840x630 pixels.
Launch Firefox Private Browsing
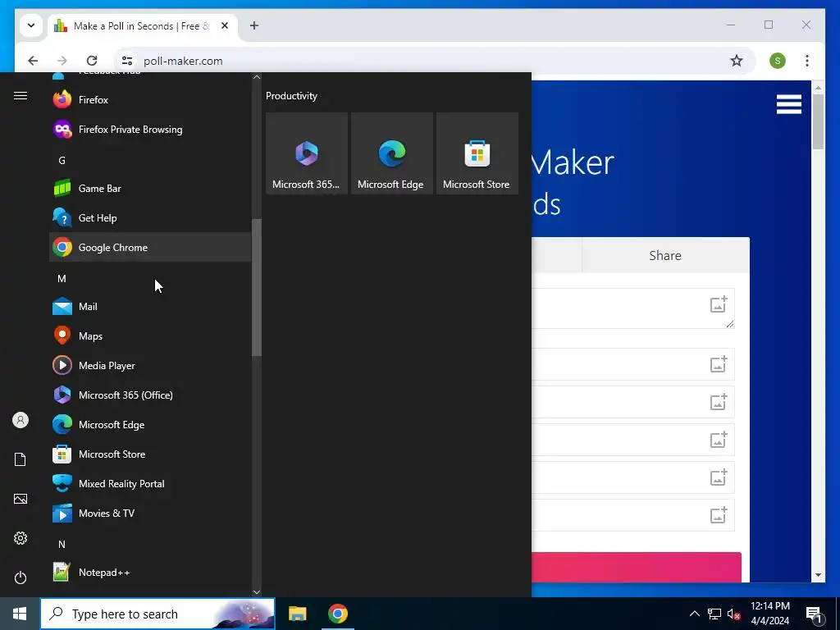point(150,129)
